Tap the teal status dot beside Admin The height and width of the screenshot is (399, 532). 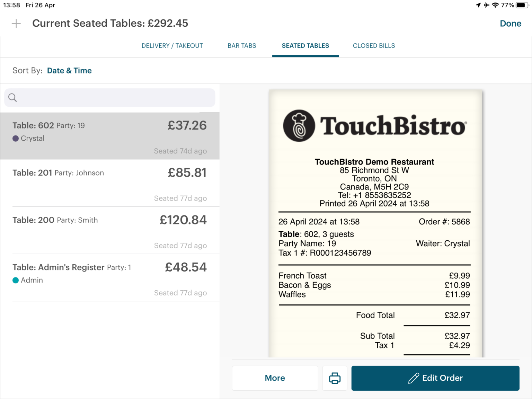tap(16, 280)
